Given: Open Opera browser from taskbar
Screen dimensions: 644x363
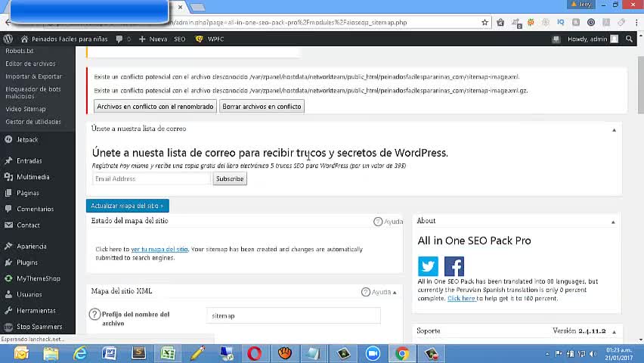Looking at the screenshot, I should tap(255, 353).
